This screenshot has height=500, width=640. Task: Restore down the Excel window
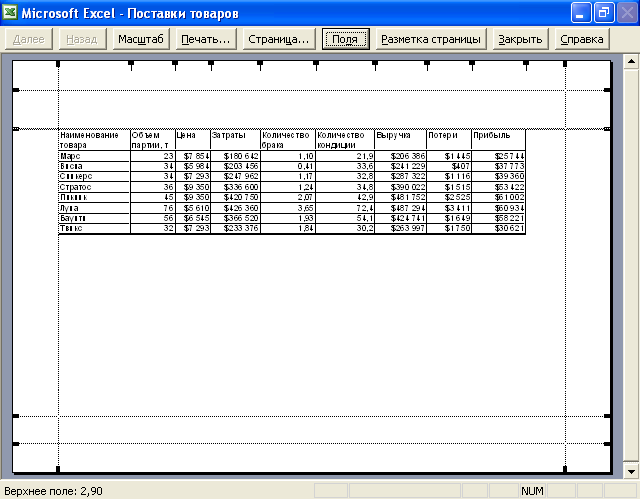point(604,13)
